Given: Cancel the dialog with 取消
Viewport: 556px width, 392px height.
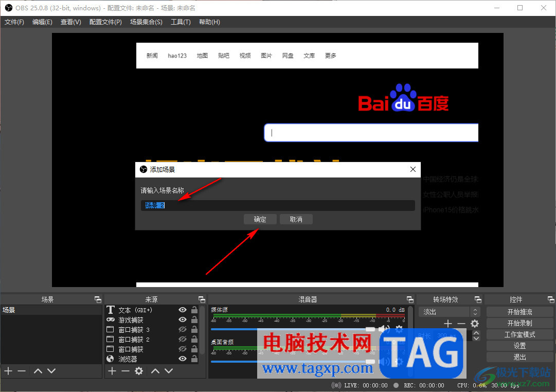Looking at the screenshot, I should coord(296,219).
